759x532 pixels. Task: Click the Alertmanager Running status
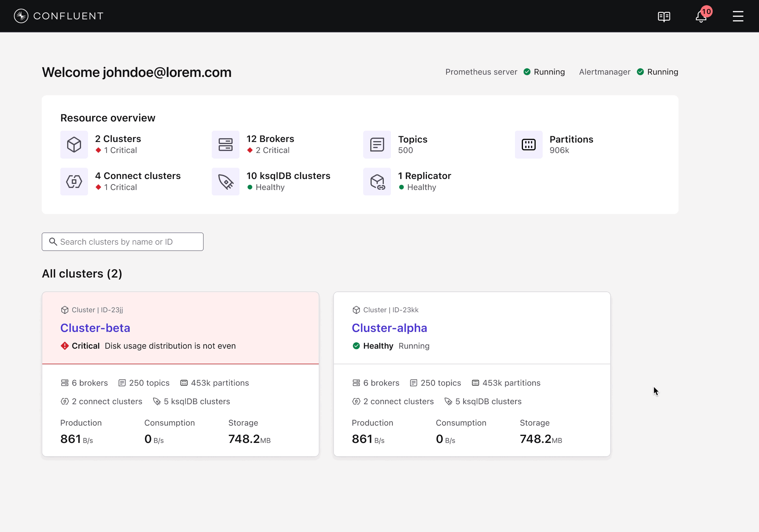pyautogui.click(x=662, y=72)
